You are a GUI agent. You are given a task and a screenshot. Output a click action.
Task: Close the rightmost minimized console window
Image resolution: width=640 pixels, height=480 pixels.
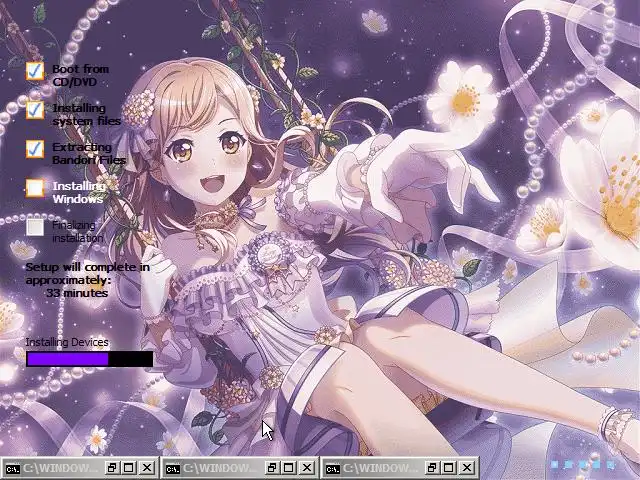(x=467, y=468)
